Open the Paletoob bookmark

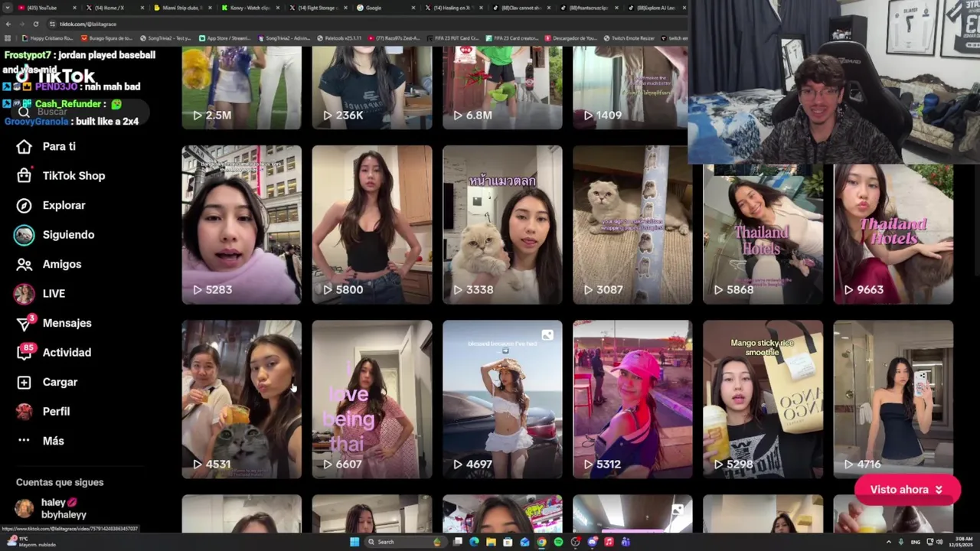pos(338,38)
